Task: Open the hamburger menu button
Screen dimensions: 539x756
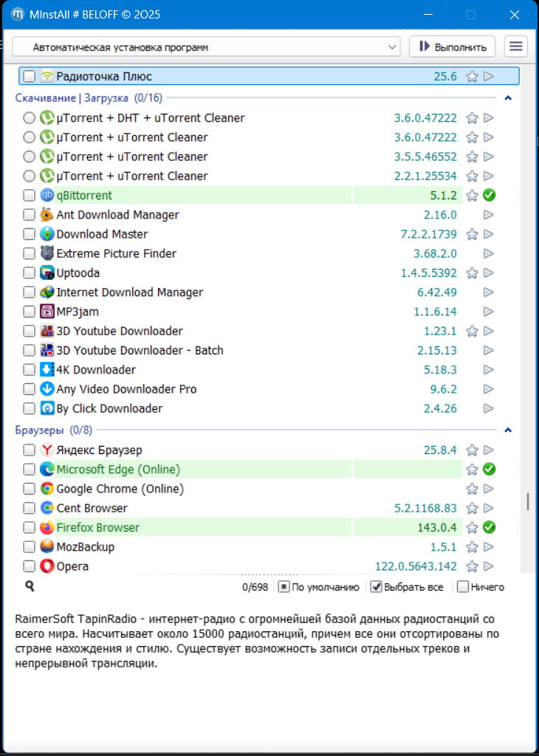Action: 516,47
